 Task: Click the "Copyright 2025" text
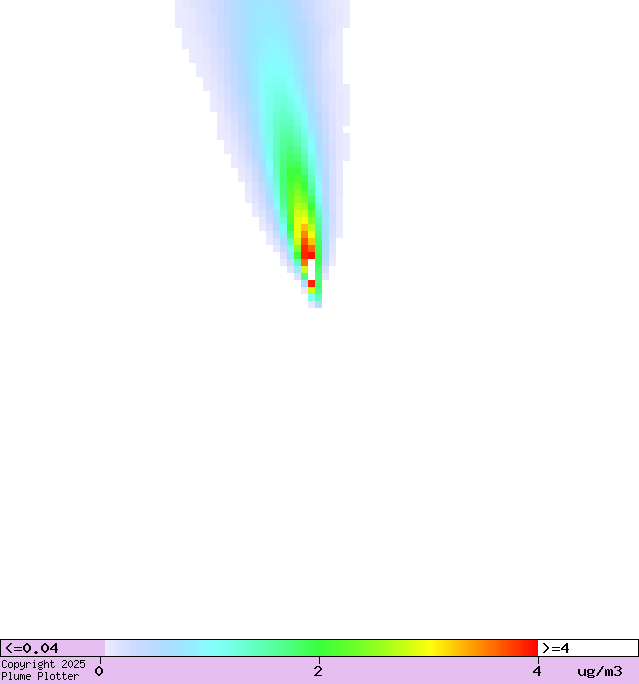tap(43, 664)
